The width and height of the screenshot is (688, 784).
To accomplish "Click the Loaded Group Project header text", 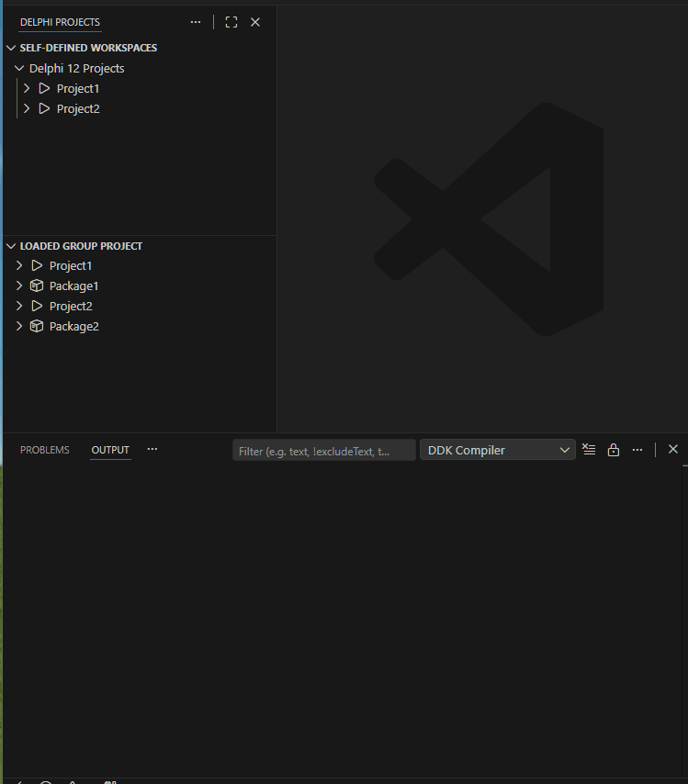I will coord(81,246).
